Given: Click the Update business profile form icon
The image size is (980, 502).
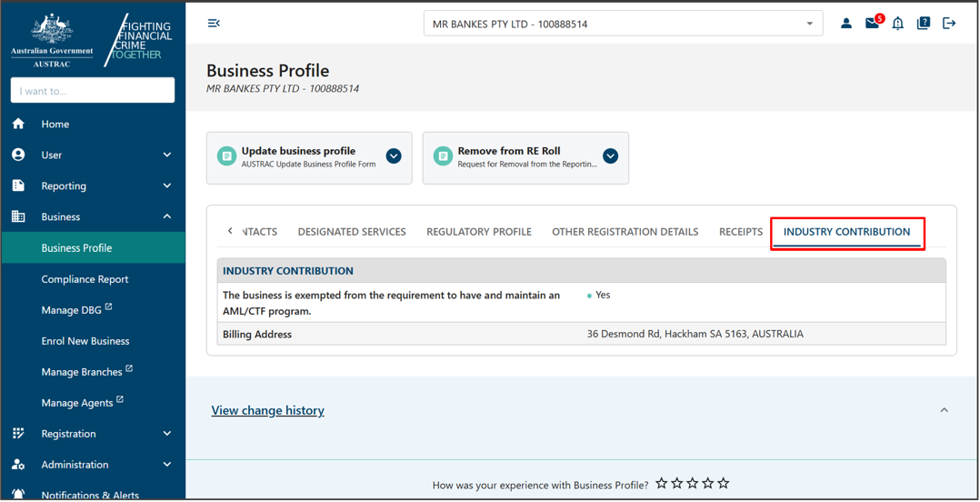Looking at the screenshot, I should coord(227,156).
